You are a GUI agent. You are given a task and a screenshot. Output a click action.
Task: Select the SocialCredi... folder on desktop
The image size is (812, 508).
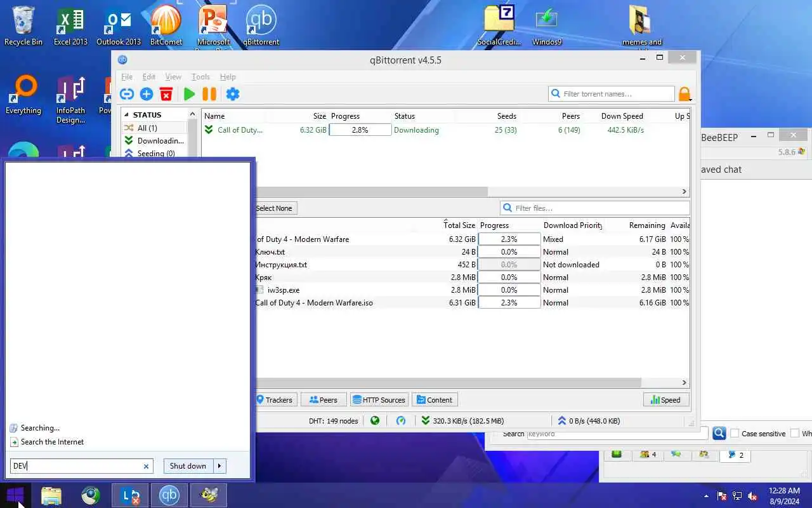click(499, 25)
